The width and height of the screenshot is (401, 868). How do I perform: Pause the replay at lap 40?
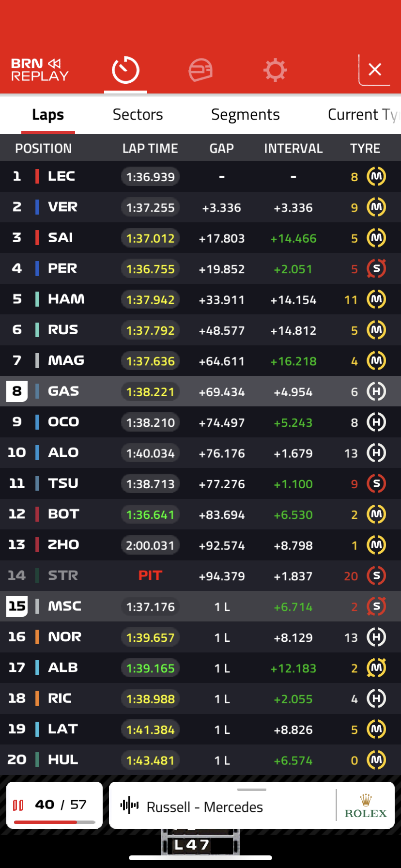point(18,805)
